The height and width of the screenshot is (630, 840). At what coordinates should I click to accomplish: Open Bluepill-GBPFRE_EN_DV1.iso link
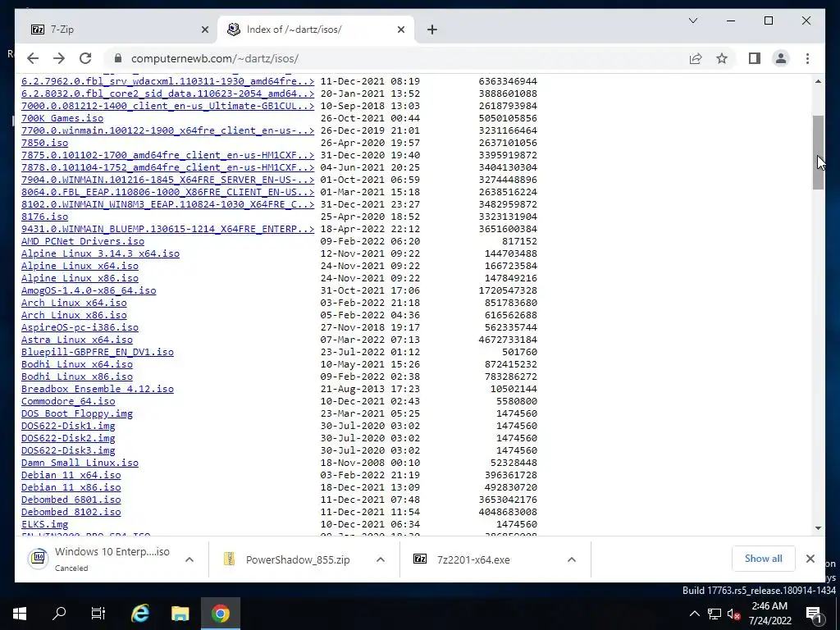click(x=98, y=352)
